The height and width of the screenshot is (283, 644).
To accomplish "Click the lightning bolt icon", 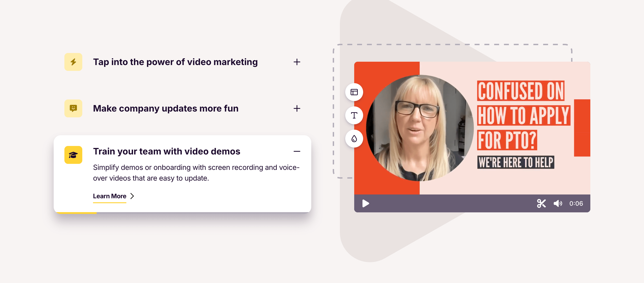I will coord(73,62).
